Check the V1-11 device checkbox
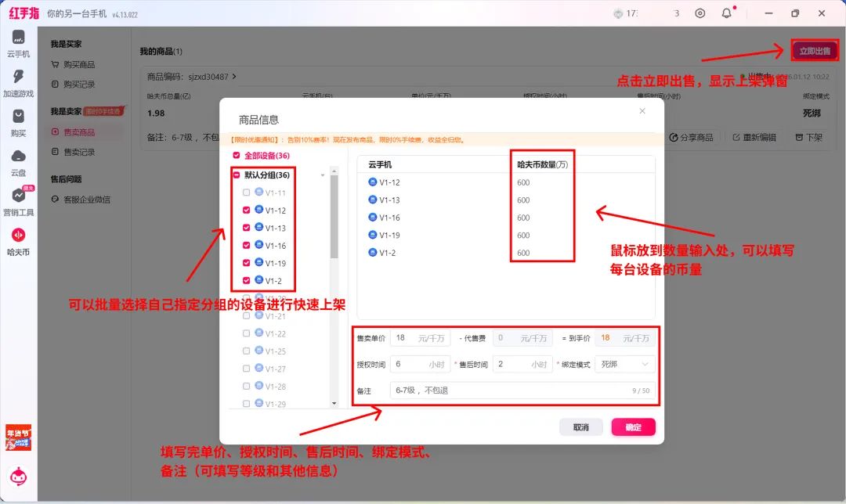 [x=246, y=193]
